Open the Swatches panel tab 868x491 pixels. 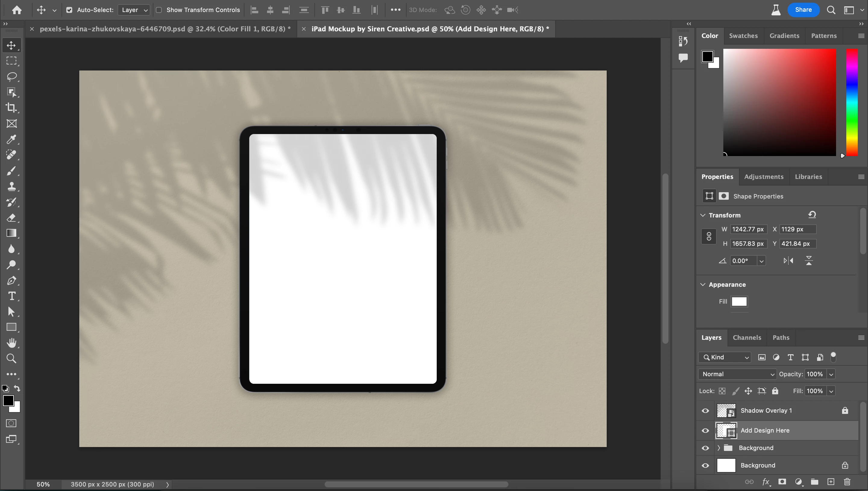point(743,36)
